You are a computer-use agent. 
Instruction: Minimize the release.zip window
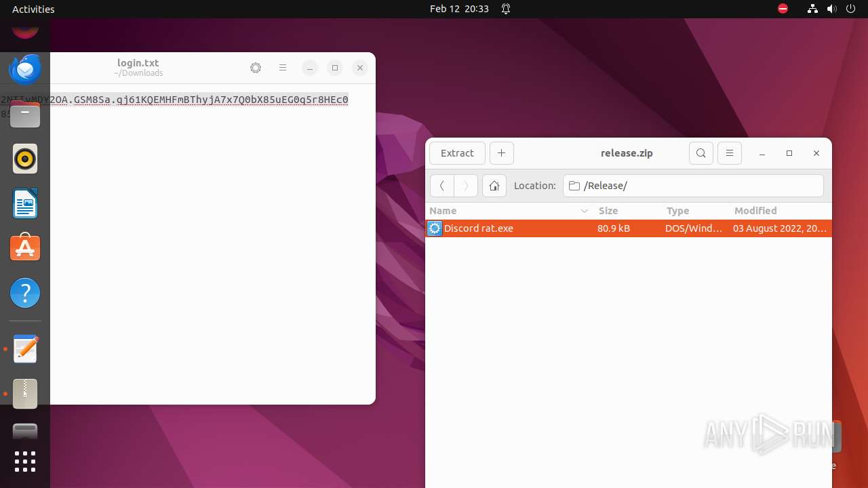(x=762, y=154)
